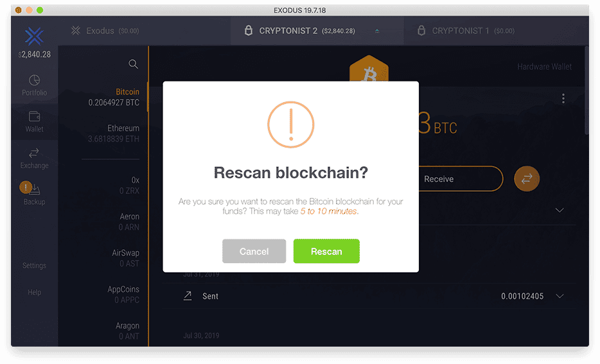The width and height of the screenshot is (600, 364).
Task: Click the vertical scrollbar on right edge
Action: 587,91
